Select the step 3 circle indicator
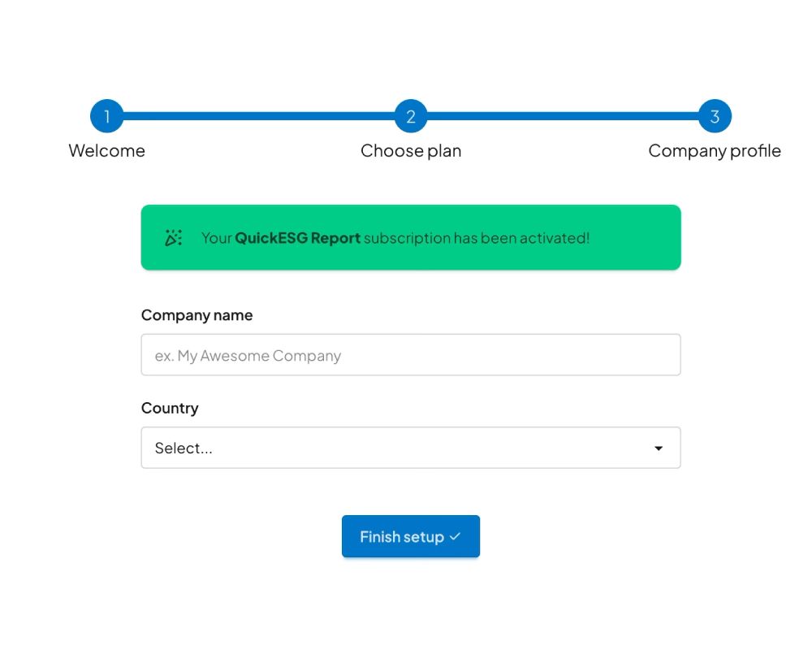Image resolution: width=812 pixels, height=650 pixels. tap(715, 116)
